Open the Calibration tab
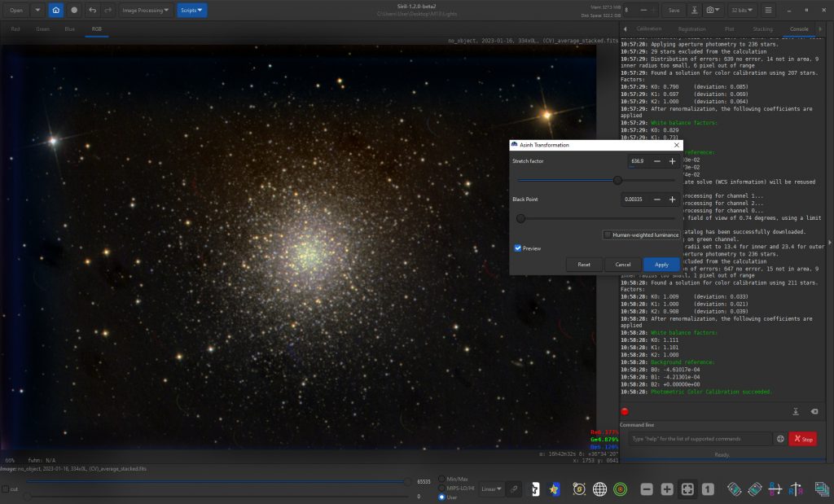The height and width of the screenshot is (504, 834). tap(649, 28)
